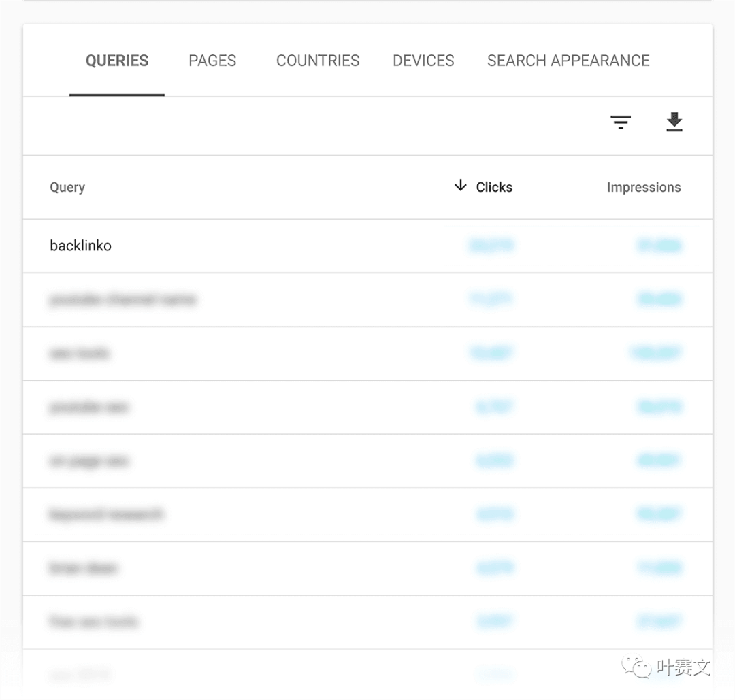
Task: Select the DEVICES tab
Action: (423, 61)
